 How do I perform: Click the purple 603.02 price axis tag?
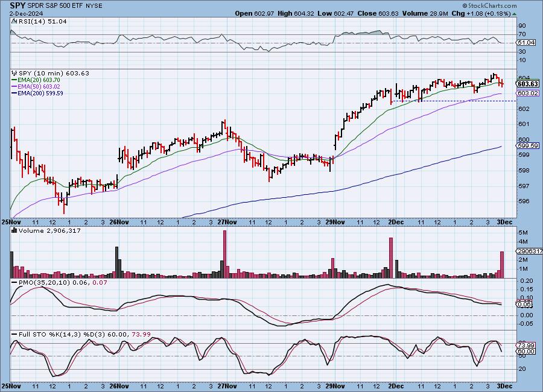pos(527,93)
